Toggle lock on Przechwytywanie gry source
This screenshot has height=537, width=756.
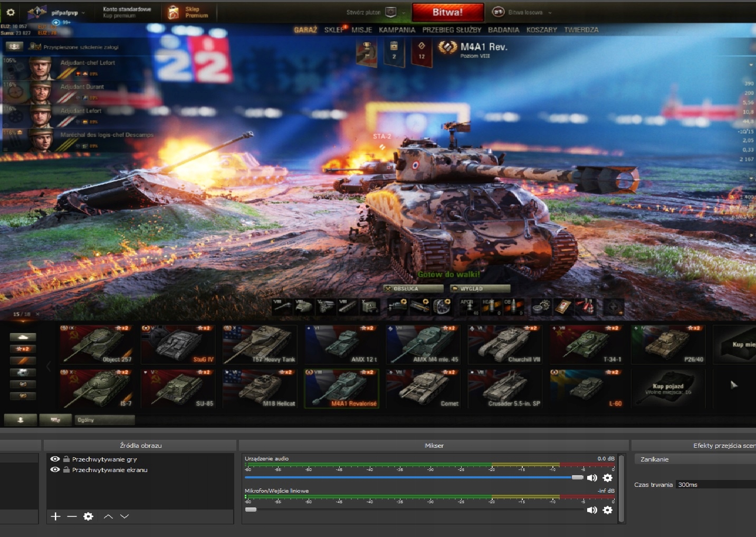(66, 459)
